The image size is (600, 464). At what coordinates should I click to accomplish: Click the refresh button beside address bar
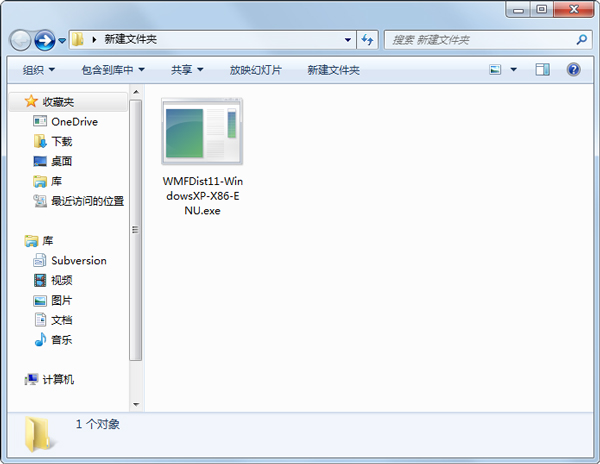pyautogui.click(x=367, y=40)
